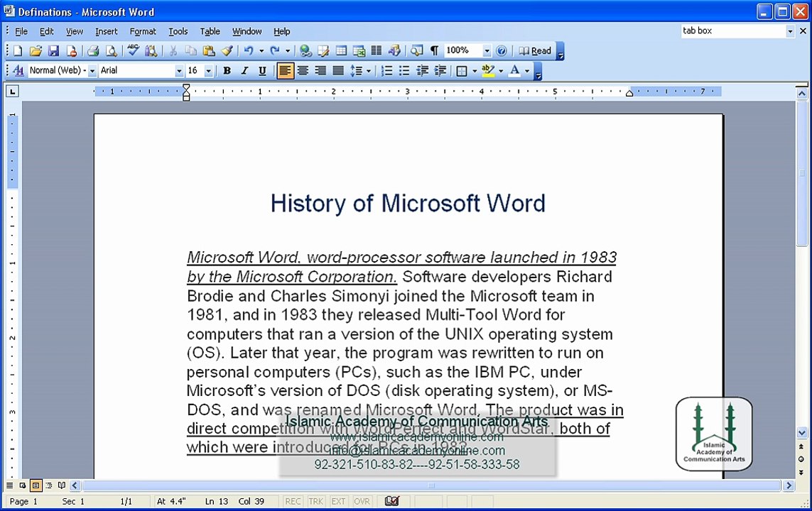Show the Drawing toolbar

pos(394,50)
